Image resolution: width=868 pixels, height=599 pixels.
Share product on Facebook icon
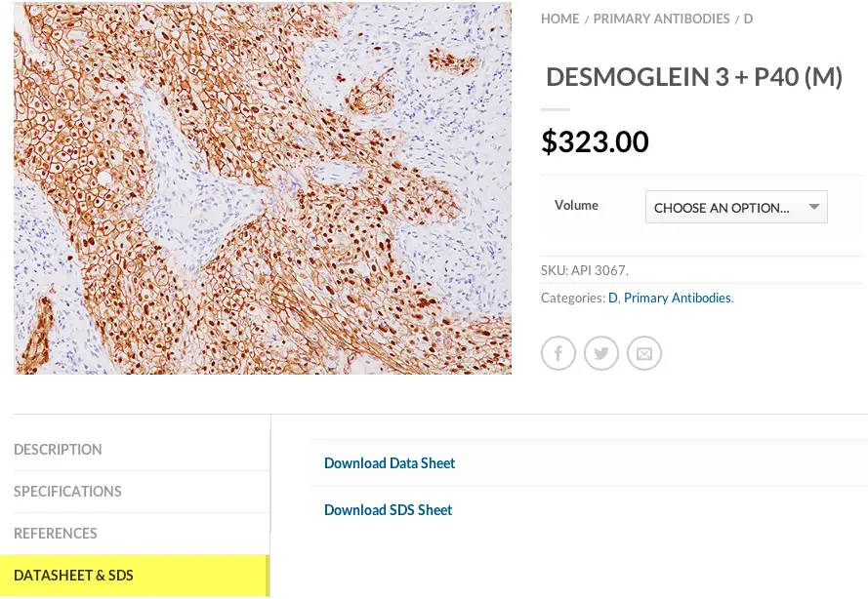click(x=558, y=353)
